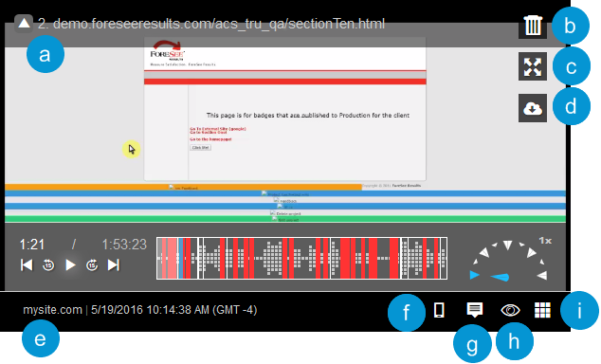Click the orange event bar in replay
Screen dimensions: 601x364
[183, 187]
